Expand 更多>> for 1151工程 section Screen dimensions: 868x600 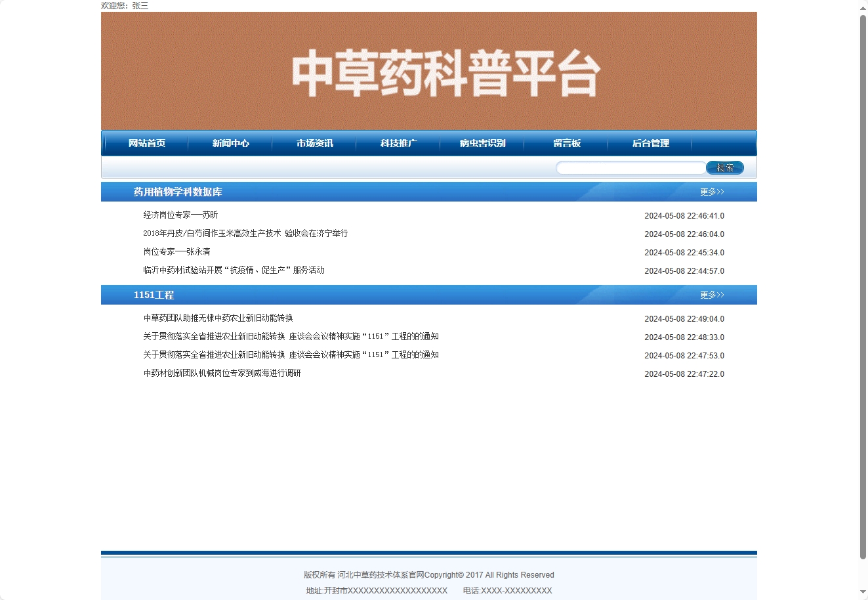(x=711, y=295)
